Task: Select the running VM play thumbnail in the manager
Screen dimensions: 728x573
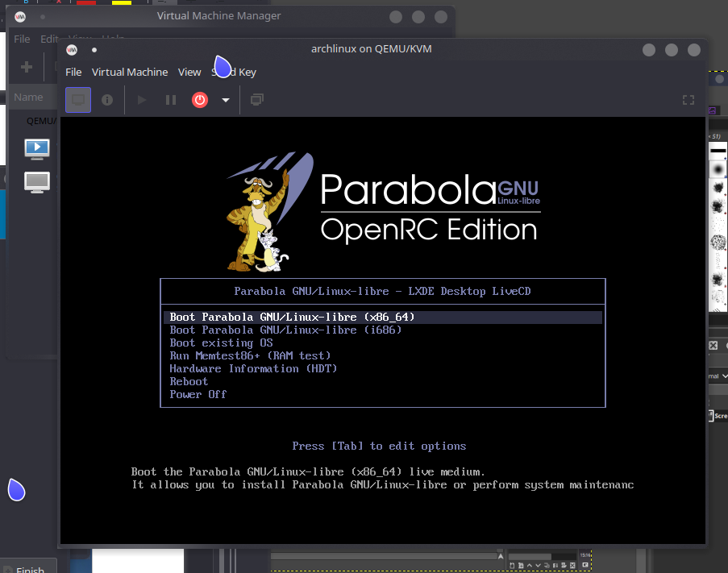Action: [35, 148]
